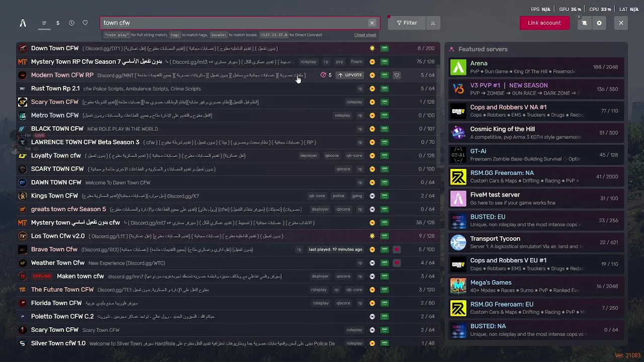Image resolution: width=644 pixels, height=362 pixels.
Task: Click the 'qb-core' tag on The Future Town CFW
Action: (354, 290)
